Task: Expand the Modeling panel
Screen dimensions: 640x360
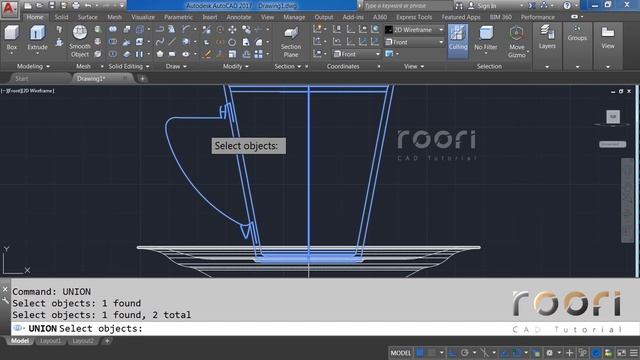Action: coord(33,66)
